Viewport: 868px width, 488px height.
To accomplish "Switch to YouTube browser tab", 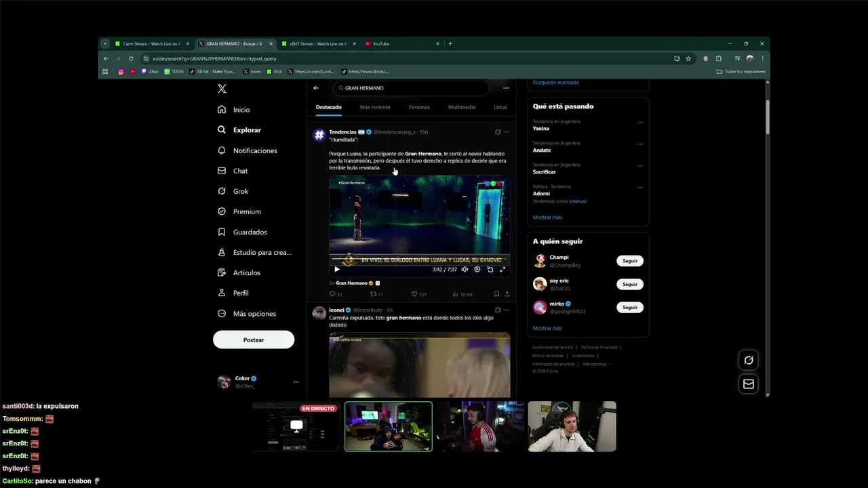I will [x=401, y=44].
